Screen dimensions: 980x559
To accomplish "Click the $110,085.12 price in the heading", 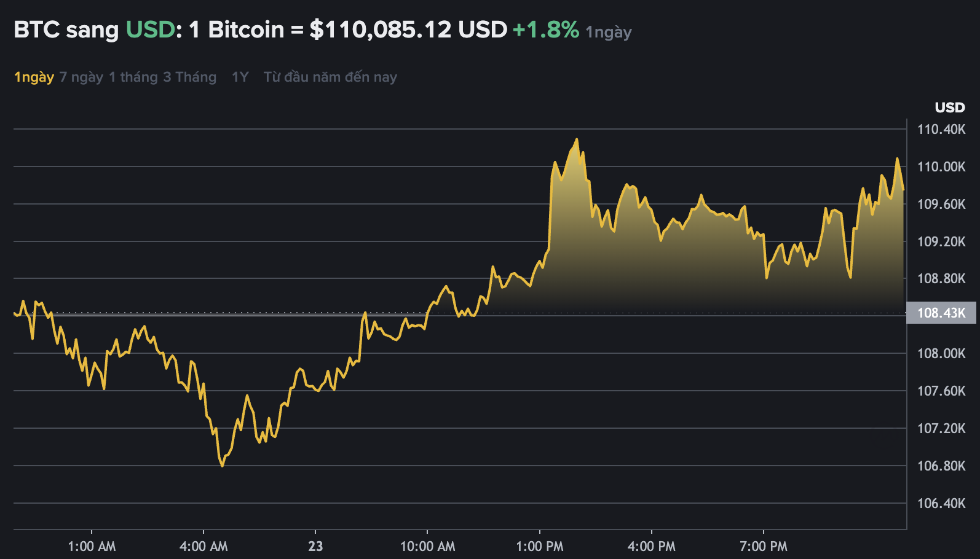I will coord(380,29).
